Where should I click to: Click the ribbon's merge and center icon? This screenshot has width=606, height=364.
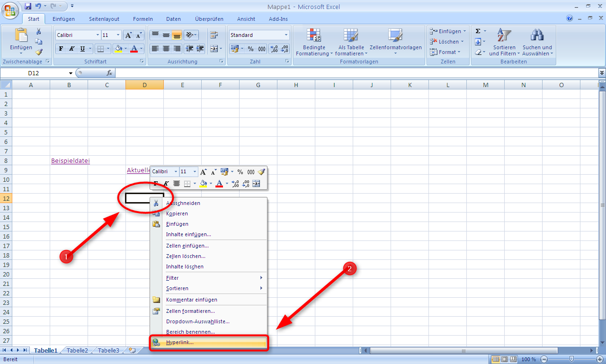(x=214, y=49)
